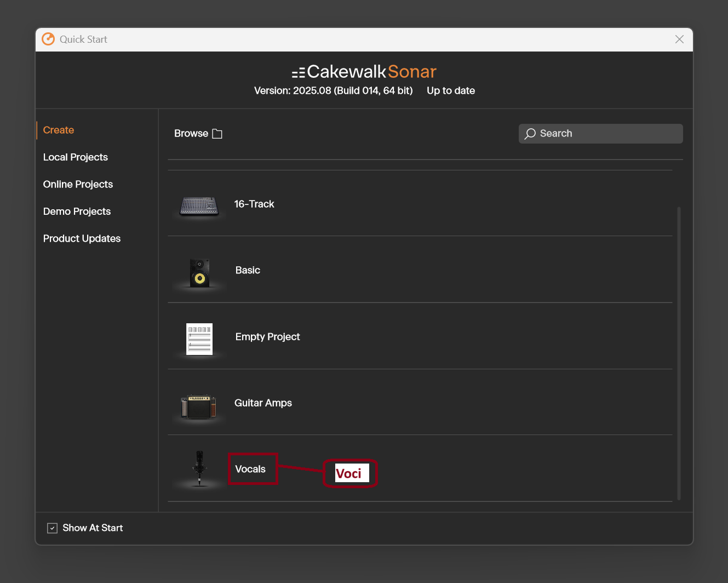This screenshot has width=728, height=583.
Task: Click the Up to date status text
Action: [451, 91]
